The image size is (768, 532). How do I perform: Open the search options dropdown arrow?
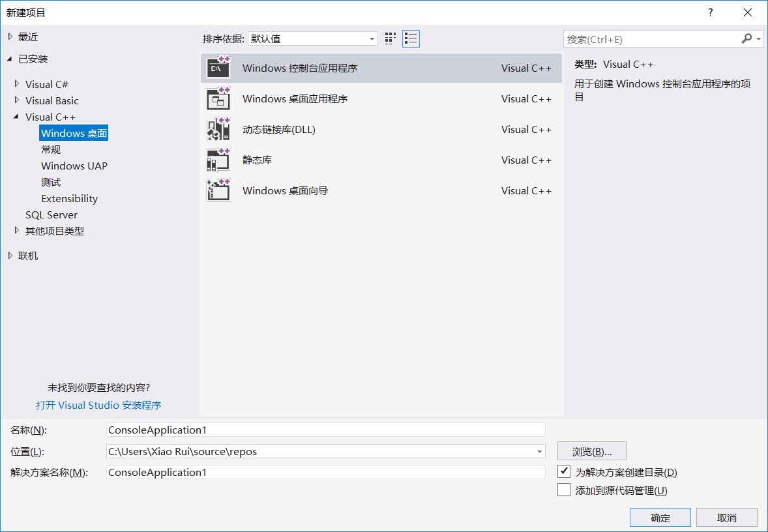(759, 38)
